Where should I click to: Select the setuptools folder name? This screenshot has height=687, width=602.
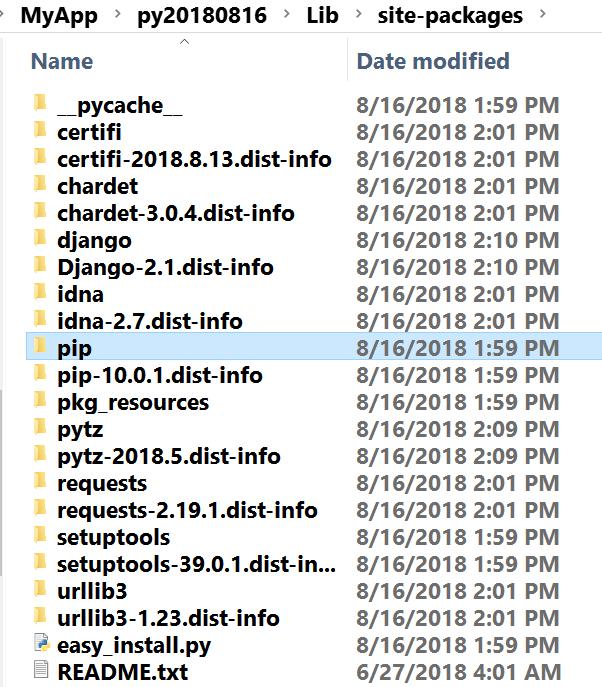click(113, 538)
